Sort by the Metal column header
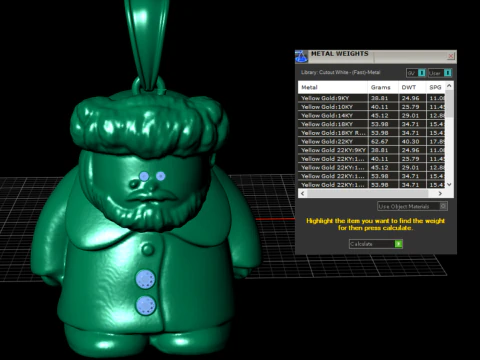Viewport: 480px width, 360px height. point(333,87)
